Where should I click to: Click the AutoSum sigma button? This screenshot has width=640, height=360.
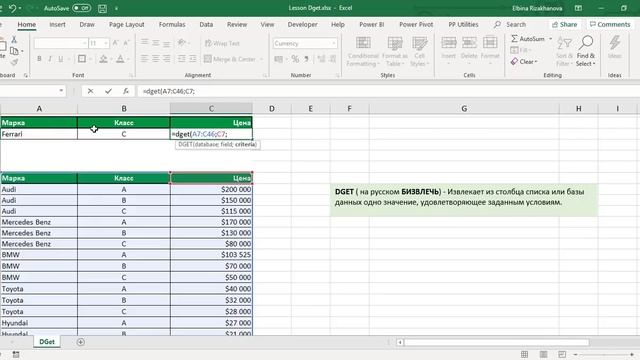click(x=528, y=39)
